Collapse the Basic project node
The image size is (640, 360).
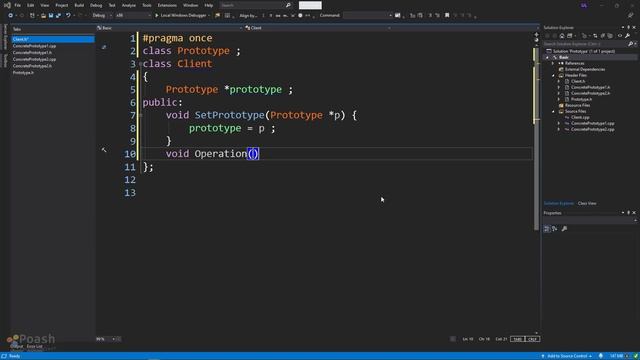[547, 58]
